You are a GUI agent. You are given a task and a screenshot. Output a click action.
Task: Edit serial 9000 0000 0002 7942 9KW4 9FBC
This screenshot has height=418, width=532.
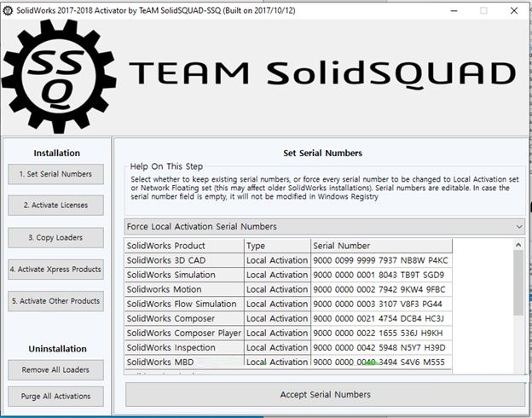381,290
